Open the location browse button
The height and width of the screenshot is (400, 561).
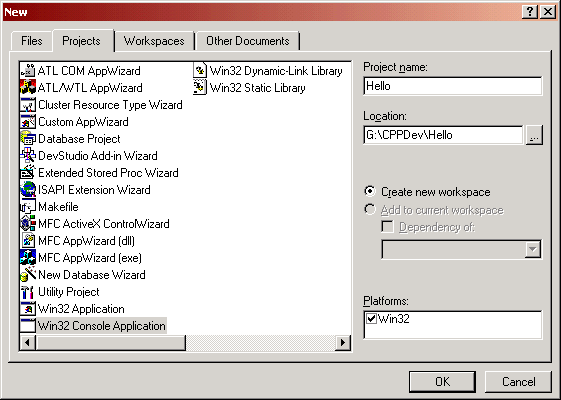(534, 135)
